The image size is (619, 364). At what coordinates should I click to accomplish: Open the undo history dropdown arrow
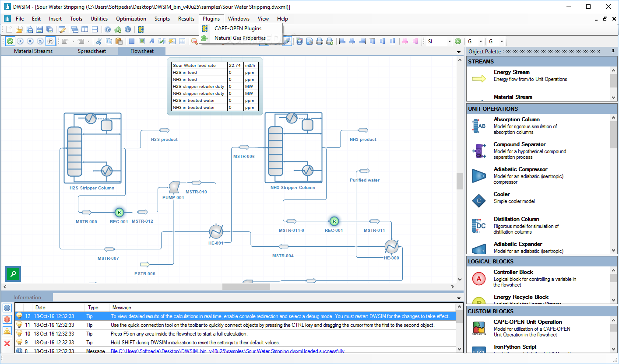click(73, 41)
